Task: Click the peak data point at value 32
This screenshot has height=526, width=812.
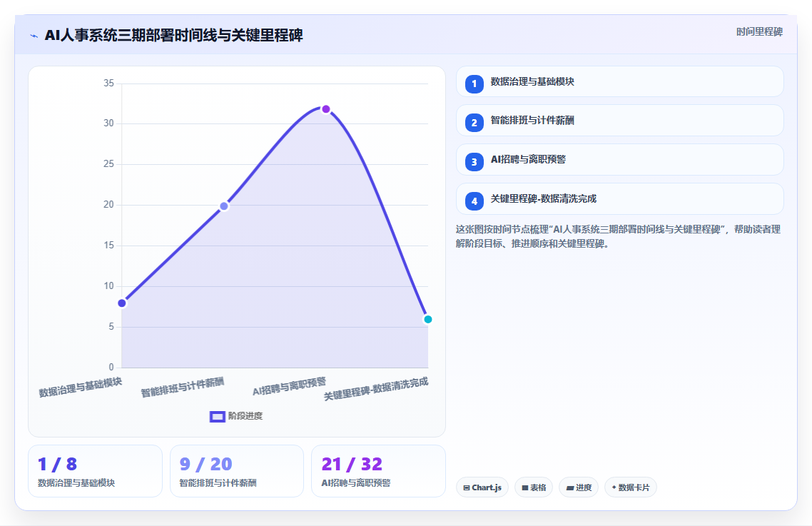Action: [326, 108]
